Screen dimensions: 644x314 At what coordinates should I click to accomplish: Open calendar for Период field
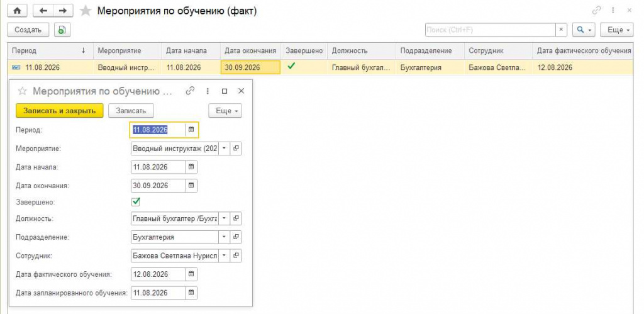191,130
